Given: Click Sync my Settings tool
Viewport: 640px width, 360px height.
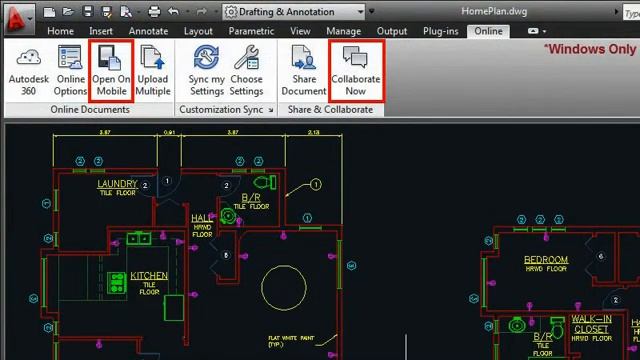Looking at the screenshot, I should (x=207, y=71).
